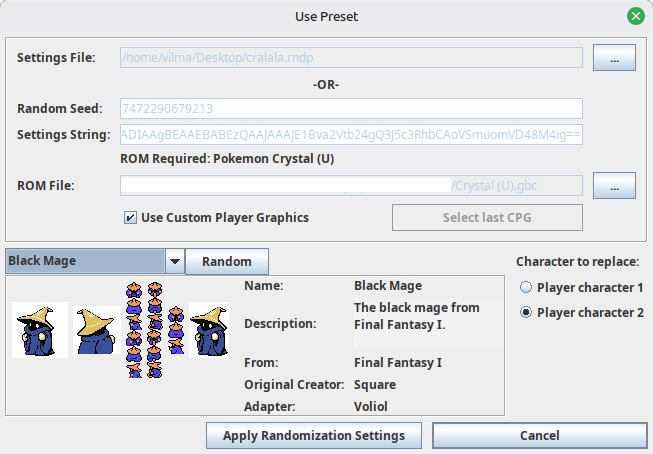Click the back-facing Black Mage sprite
This screenshot has width=653, height=454.
click(x=97, y=330)
